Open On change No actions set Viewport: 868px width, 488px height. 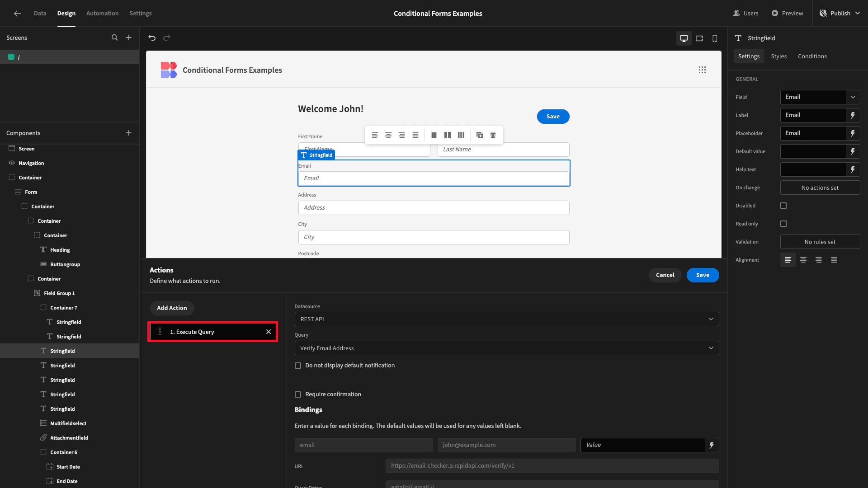pyautogui.click(x=820, y=188)
